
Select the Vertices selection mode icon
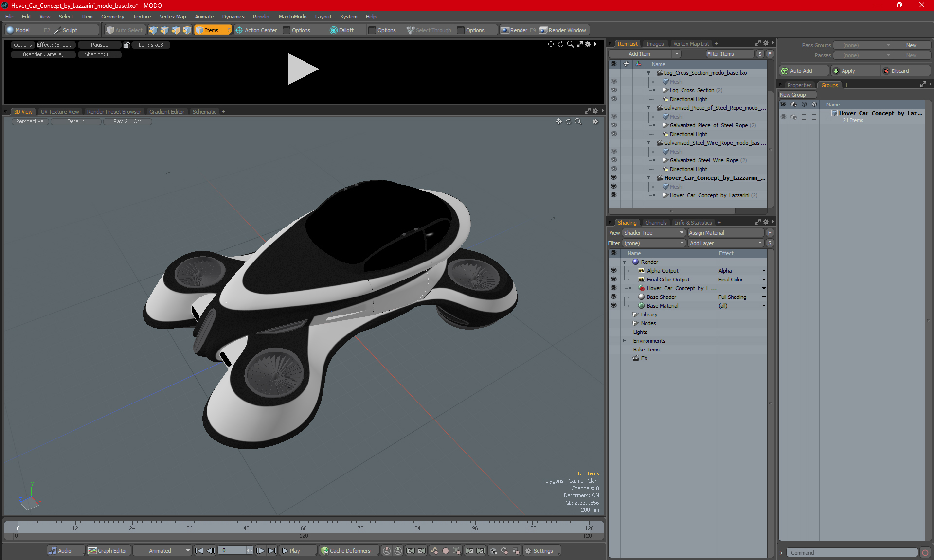coord(153,30)
